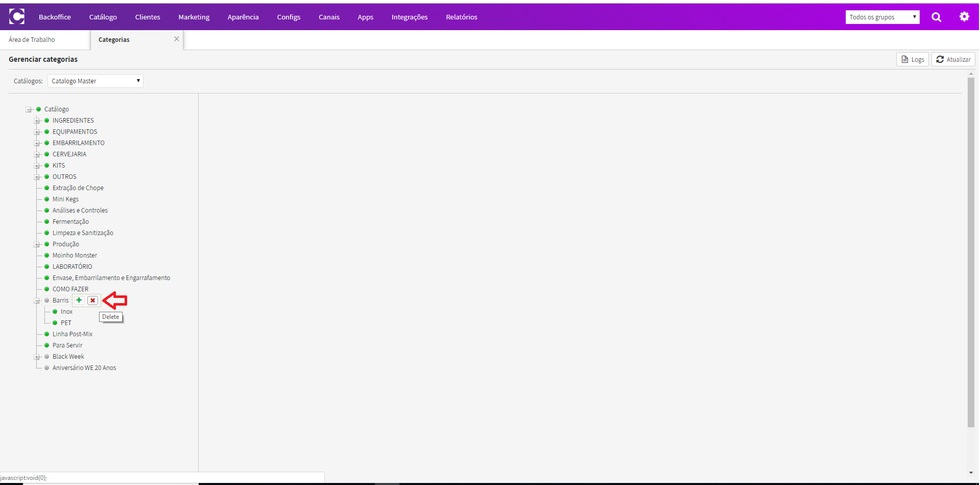The image size is (980, 485).
Task: Click the gray status dot of Black Week
Action: tap(47, 357)
